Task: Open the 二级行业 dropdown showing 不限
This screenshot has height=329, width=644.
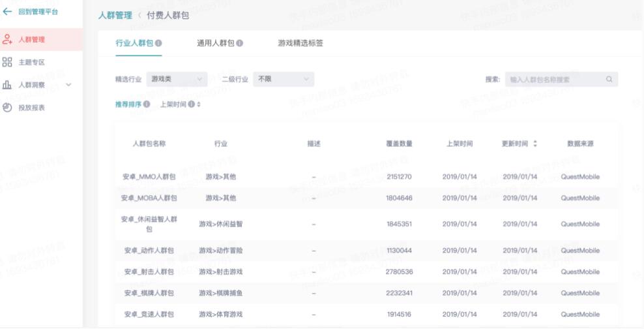Action: coord(284,79)
